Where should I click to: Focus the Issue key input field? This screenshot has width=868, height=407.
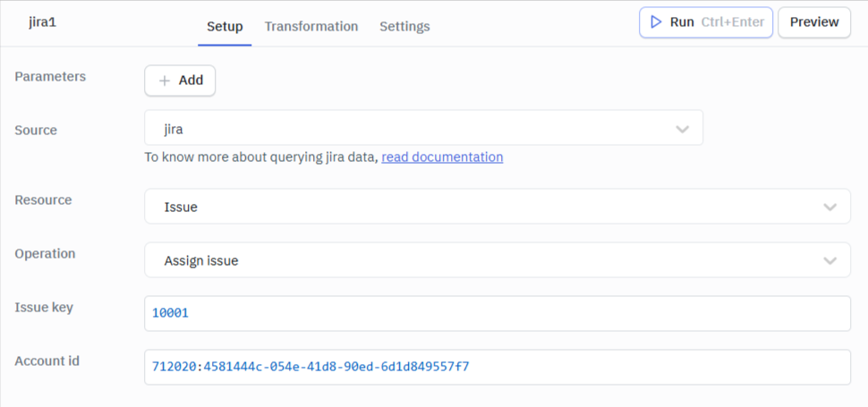point(498,314)
